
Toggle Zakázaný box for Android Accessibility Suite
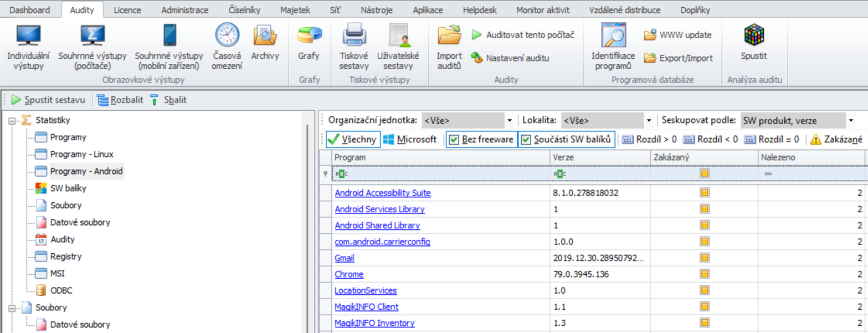coord(705,193)
